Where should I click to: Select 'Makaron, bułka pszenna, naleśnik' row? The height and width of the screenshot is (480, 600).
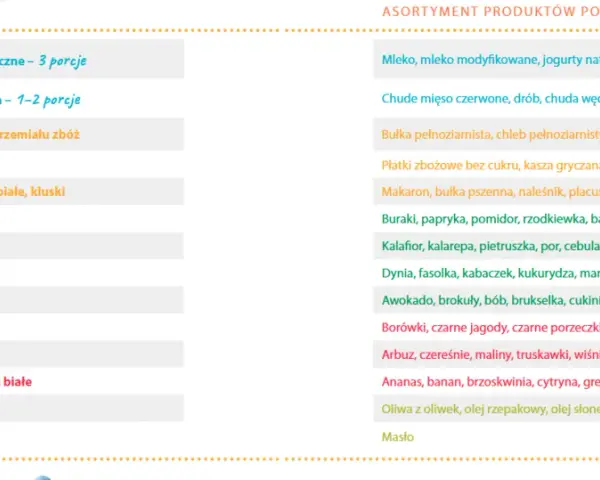tap(487, 191)
